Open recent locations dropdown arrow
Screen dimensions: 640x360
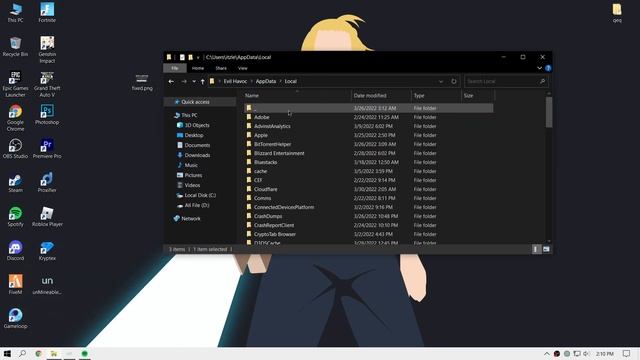coord(194,81)
